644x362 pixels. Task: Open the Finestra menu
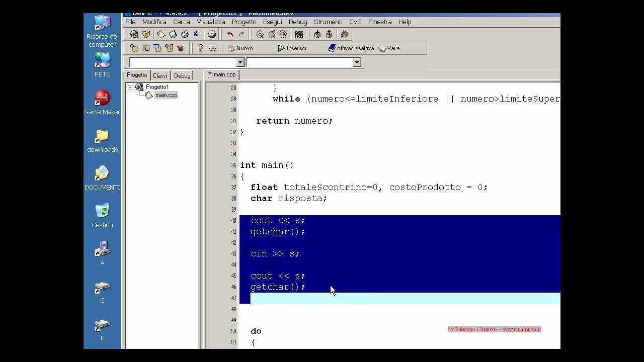pyautogui.click(x=380, y=22)
